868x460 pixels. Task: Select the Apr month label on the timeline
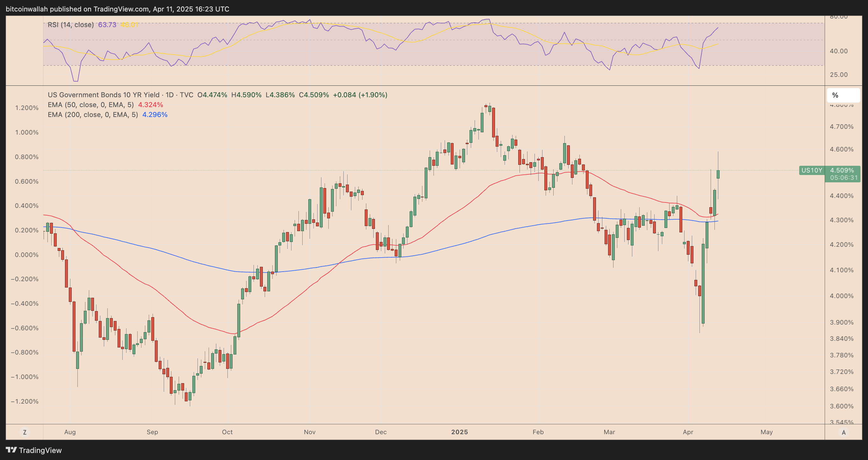[688, 432]
